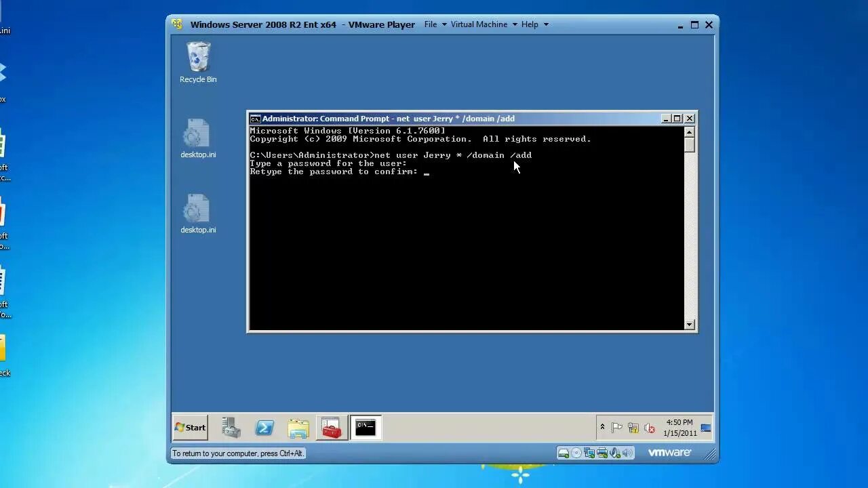
Task: Close the VMware Player window
Action: (x=709, y=25)
